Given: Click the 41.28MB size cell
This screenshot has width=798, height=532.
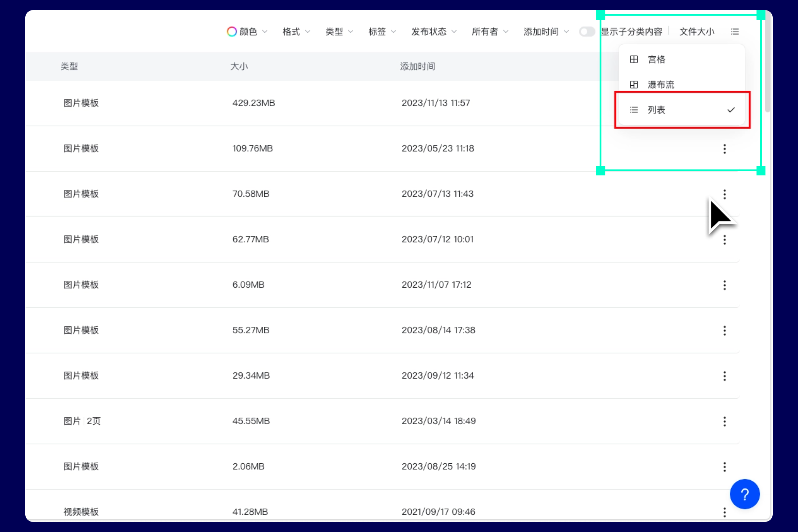Looking at the screenshot, I should 250,512.
